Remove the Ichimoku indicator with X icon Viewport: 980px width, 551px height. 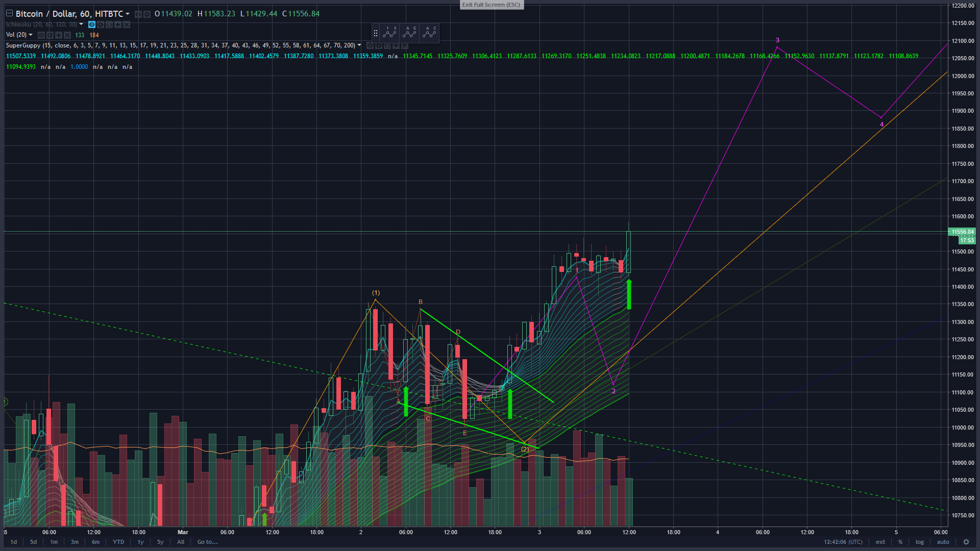tap(127, 24)
